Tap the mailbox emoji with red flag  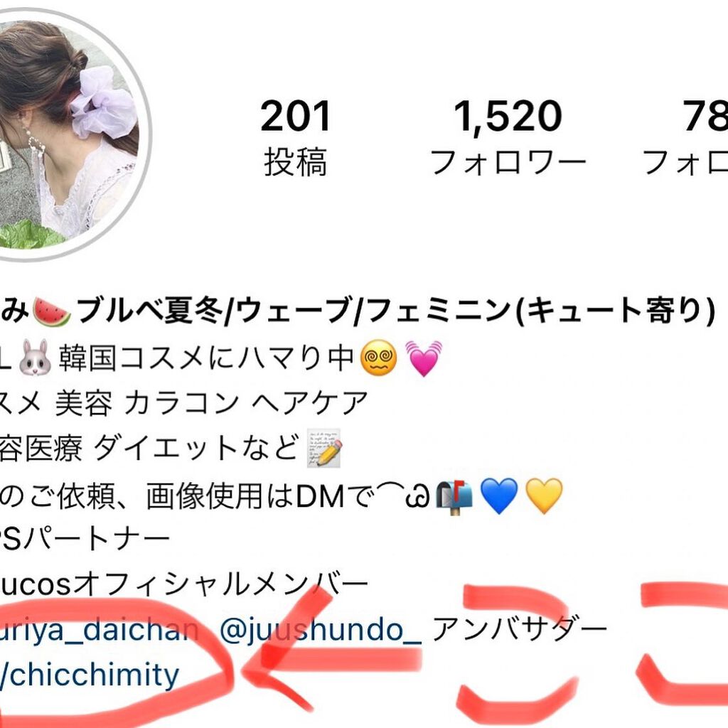[x=454, y=497]
